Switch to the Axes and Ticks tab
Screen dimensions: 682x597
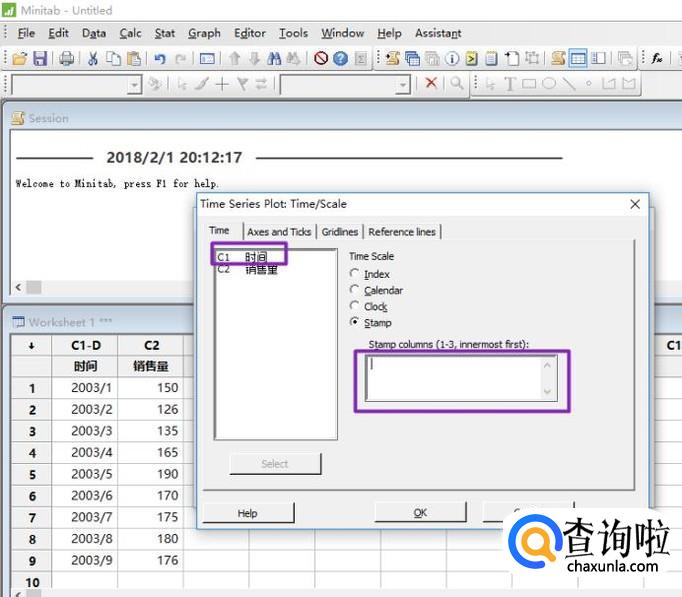(279, 232)
